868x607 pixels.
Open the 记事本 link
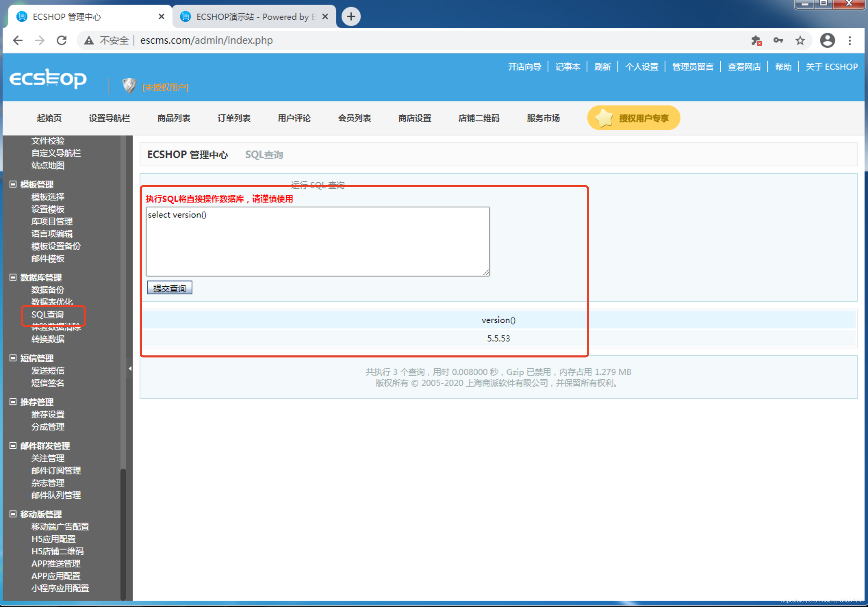[568, 67]
